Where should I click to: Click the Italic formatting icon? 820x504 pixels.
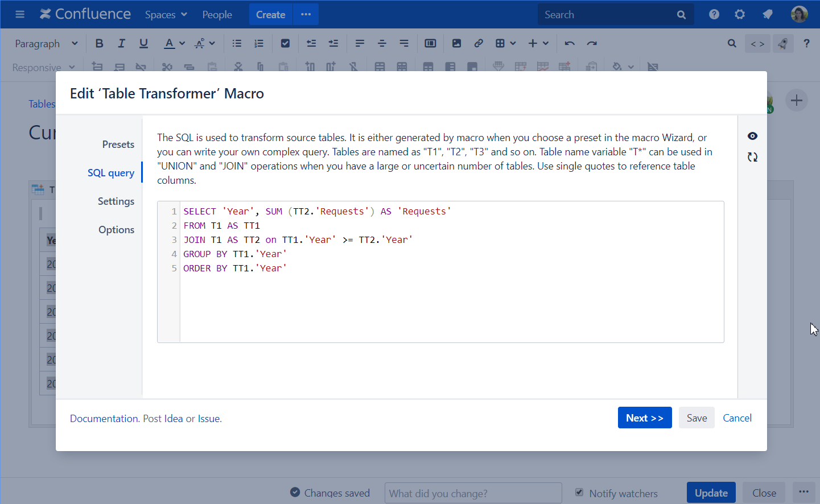pyautogui.click(x=121, y=43)
